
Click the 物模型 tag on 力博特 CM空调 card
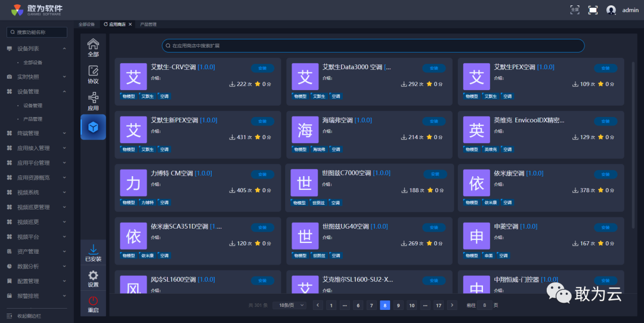[x=129, y=202]
